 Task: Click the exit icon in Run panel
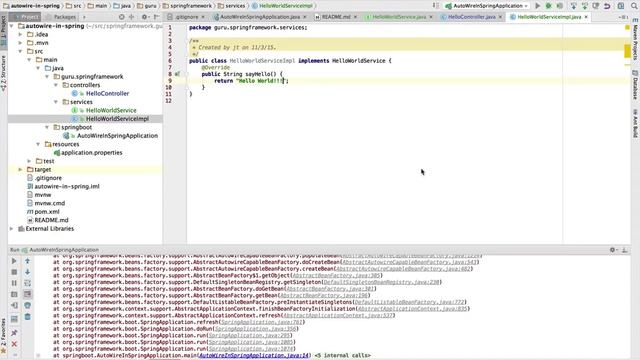click(14, 305)
